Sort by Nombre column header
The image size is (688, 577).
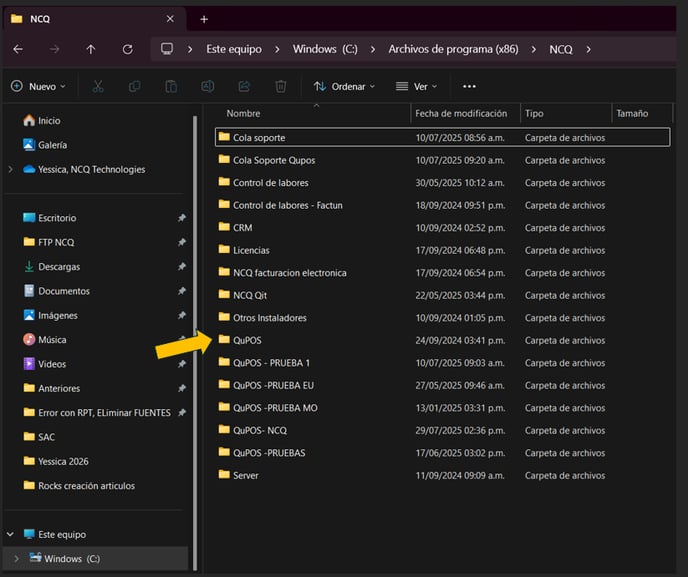point(244,114)
